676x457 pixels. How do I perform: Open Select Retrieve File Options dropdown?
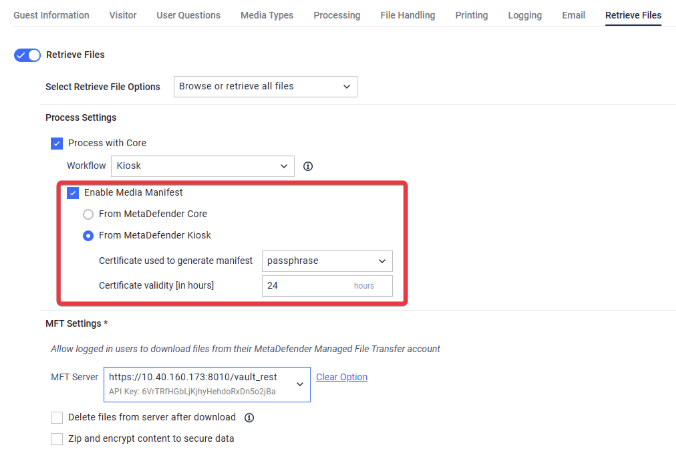(265, 87)
